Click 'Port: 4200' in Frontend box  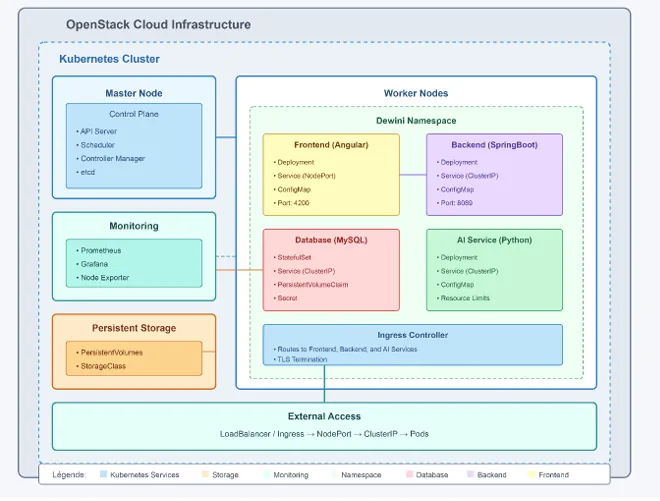coord(291,203)
